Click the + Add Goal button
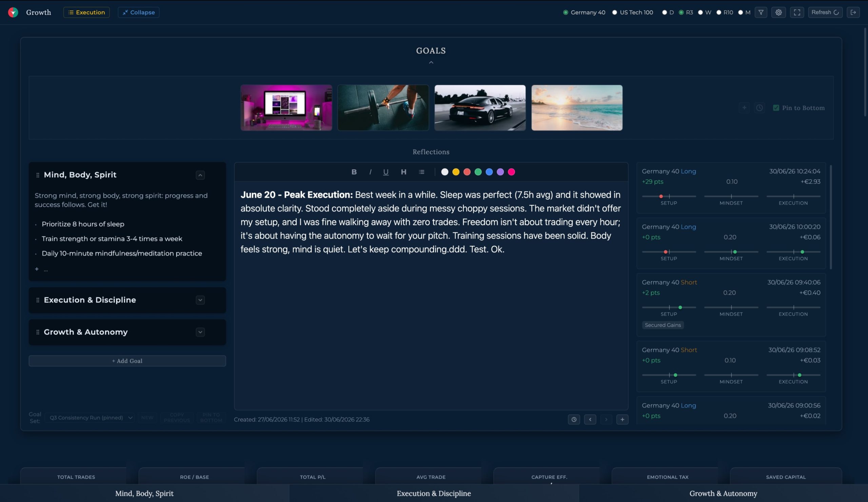The image size is (868, 502). [127, 361]
